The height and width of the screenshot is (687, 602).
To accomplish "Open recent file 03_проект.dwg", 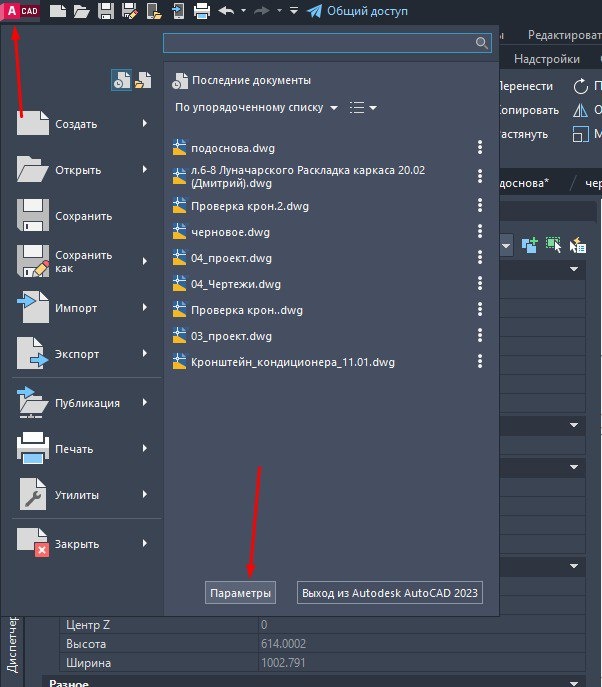I will coord(231,336).
